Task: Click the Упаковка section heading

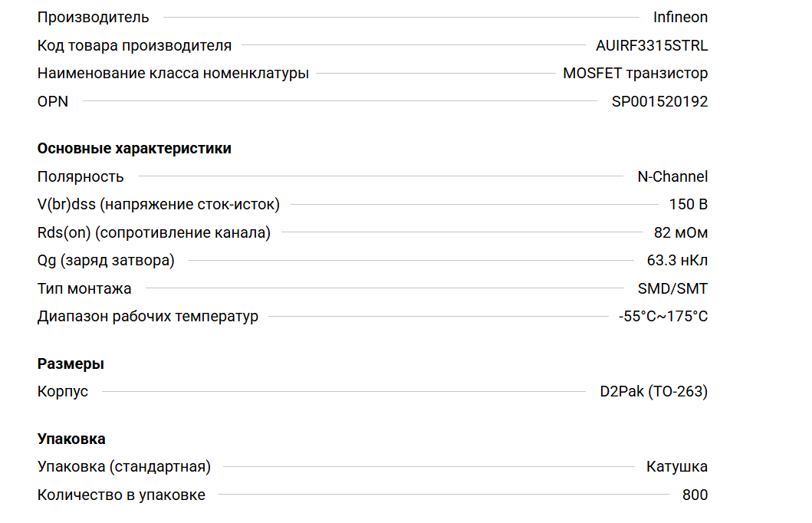Action: (x=71, y=439)
